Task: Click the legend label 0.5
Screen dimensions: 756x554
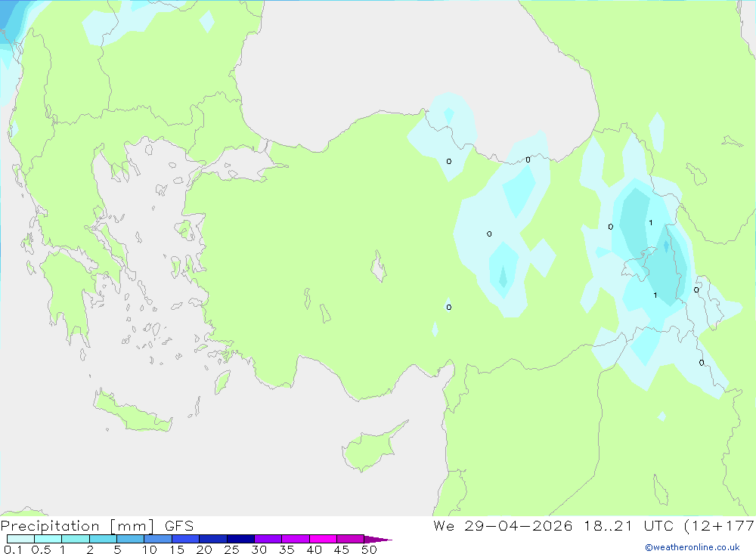Action: pos(41,549)
